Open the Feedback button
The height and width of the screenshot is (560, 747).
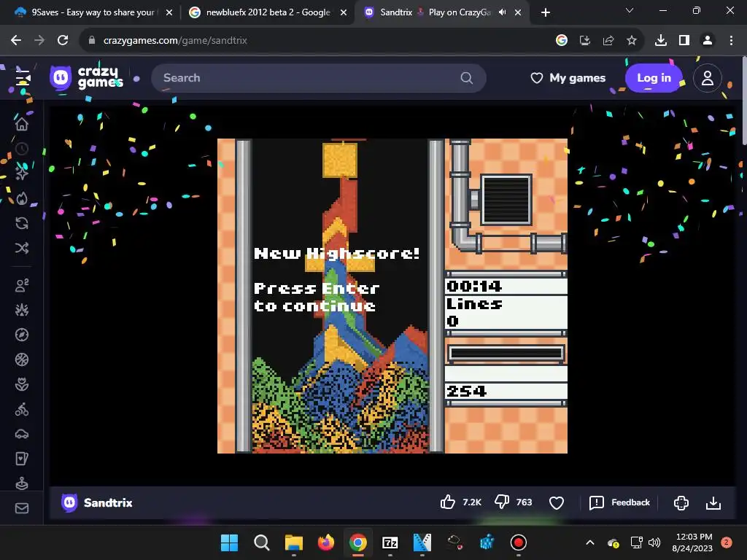click(619, 502)
